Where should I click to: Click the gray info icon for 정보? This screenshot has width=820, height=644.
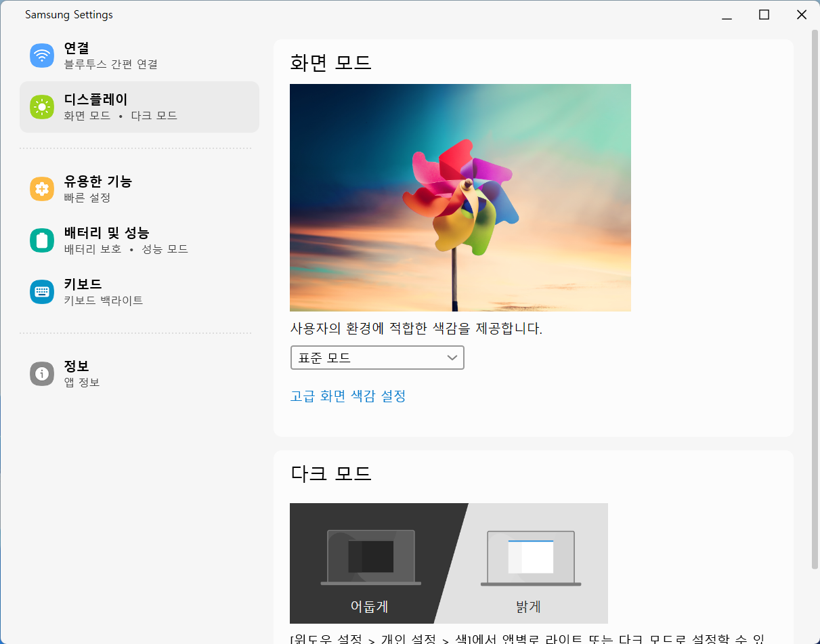coord(42,374)
